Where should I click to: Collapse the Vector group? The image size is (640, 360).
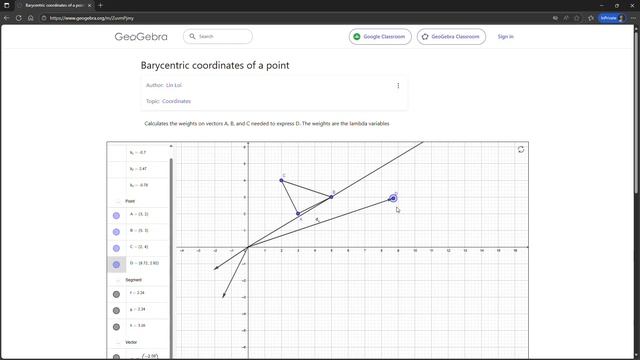point(118,342)
